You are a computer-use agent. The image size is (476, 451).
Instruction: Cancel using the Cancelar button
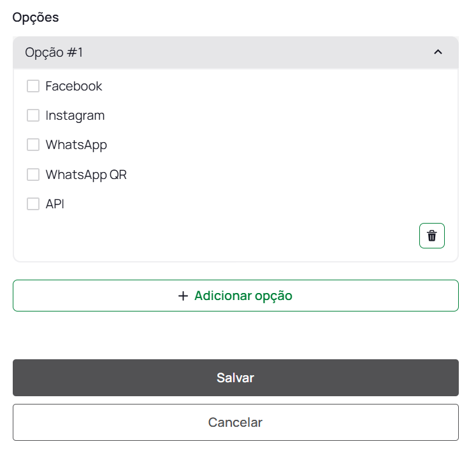pyautogui.click(x=236, y=422)
